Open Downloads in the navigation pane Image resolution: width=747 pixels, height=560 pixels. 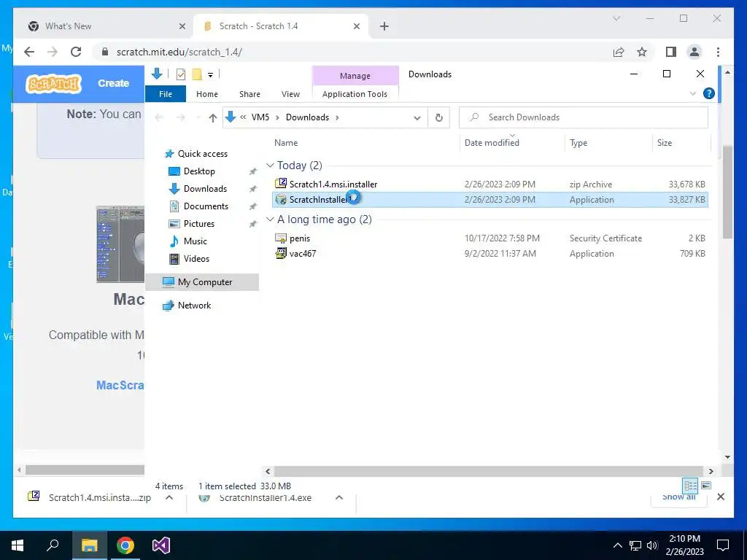pos(205,189)
